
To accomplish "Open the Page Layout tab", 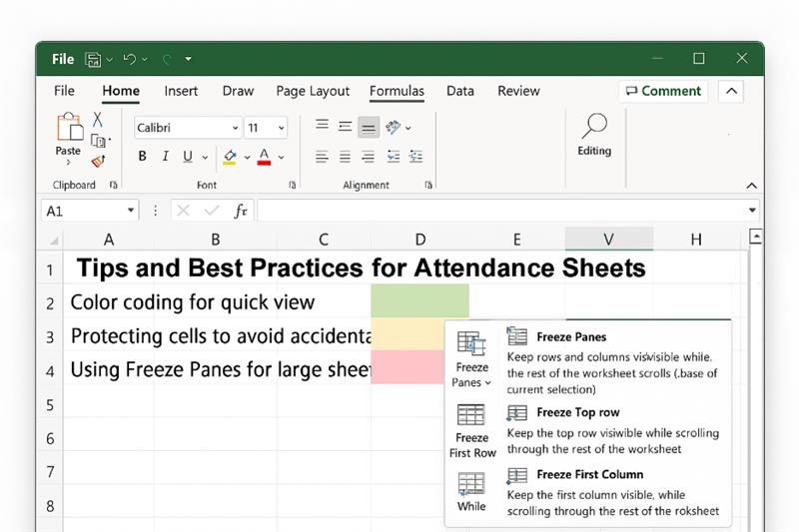I will 313,91.
